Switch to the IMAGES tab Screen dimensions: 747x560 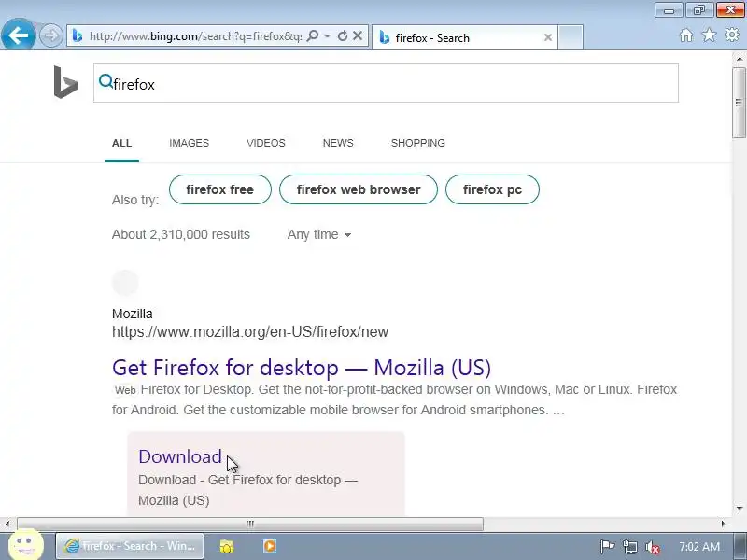(x=190, y=143)
